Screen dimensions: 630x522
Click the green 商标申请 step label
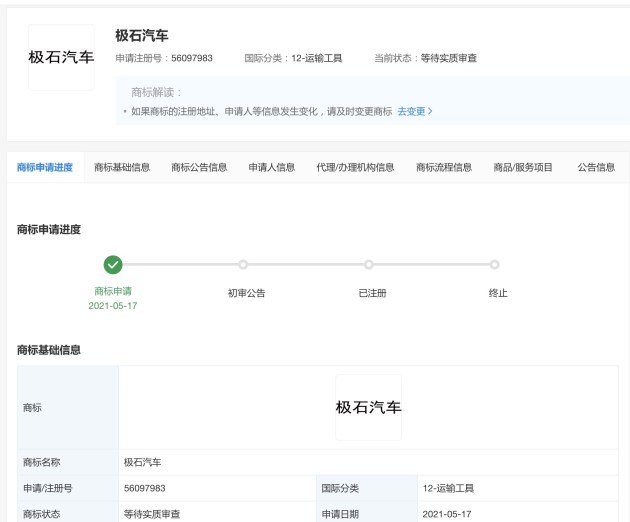point(113,291)
